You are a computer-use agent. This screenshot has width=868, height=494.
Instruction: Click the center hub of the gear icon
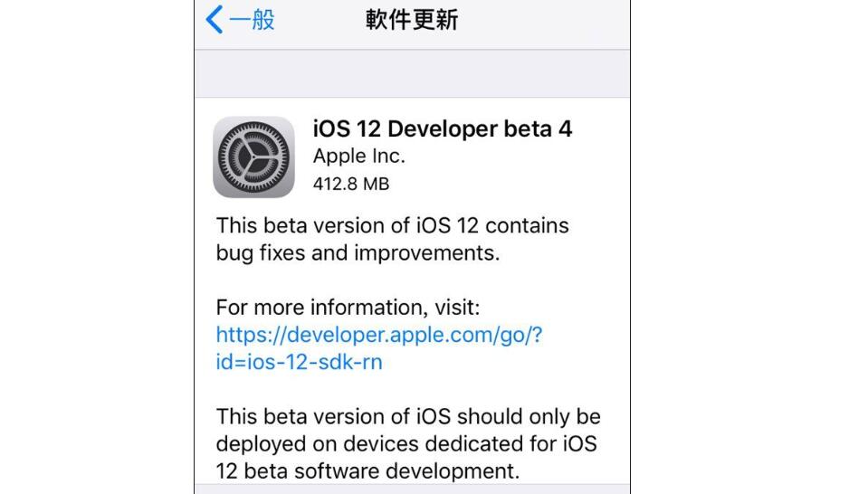click(x=253, y=157)
